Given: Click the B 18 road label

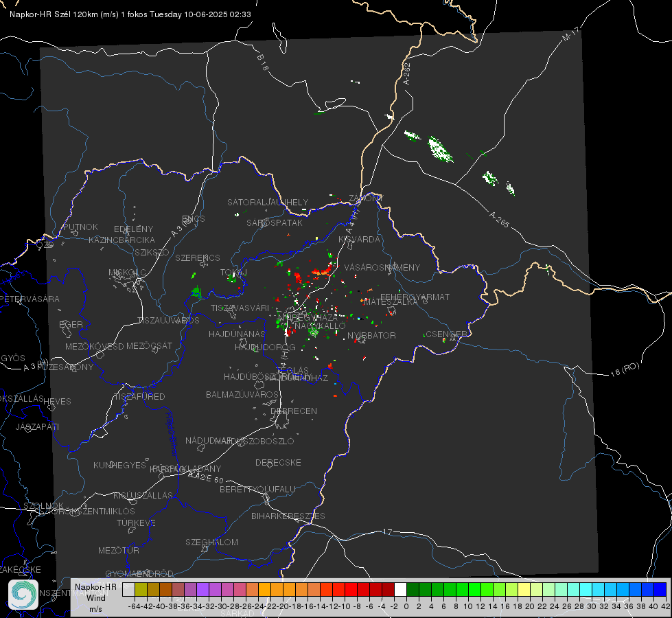Looking at the screenshot, I should tap(263, 62).
